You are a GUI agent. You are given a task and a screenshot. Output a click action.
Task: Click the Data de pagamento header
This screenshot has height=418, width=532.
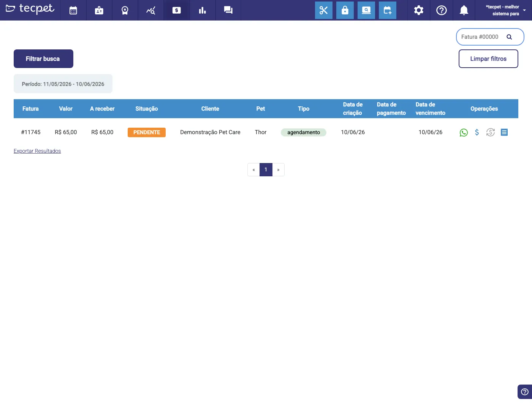tap(391, 109)
